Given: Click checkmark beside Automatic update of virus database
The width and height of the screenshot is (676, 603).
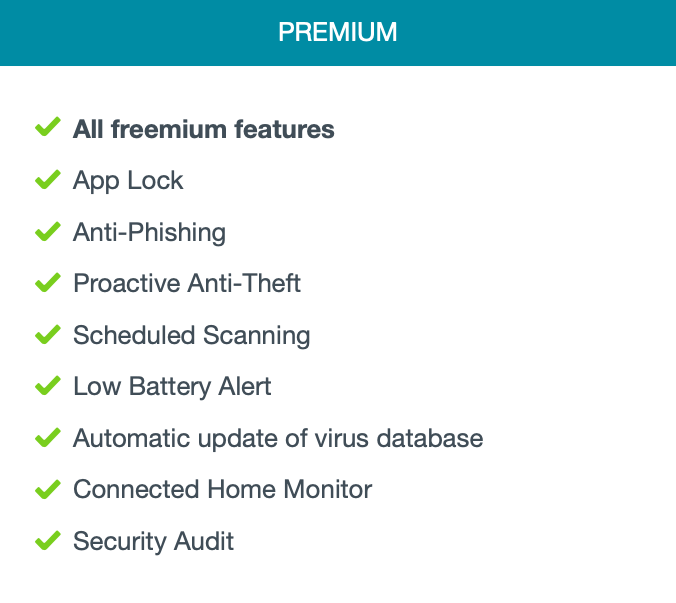Looking at the screenshot, I should click(48, 438).
